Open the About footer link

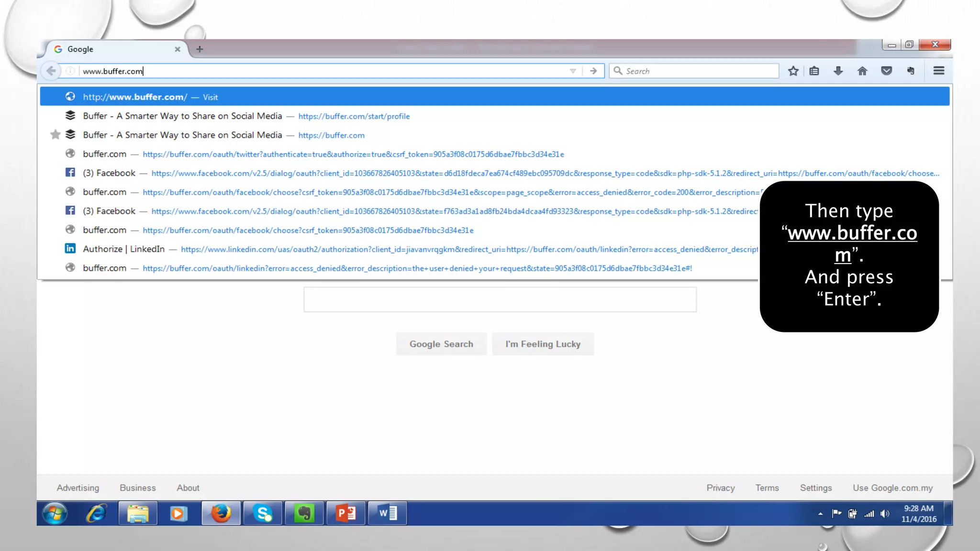(188, 488)
